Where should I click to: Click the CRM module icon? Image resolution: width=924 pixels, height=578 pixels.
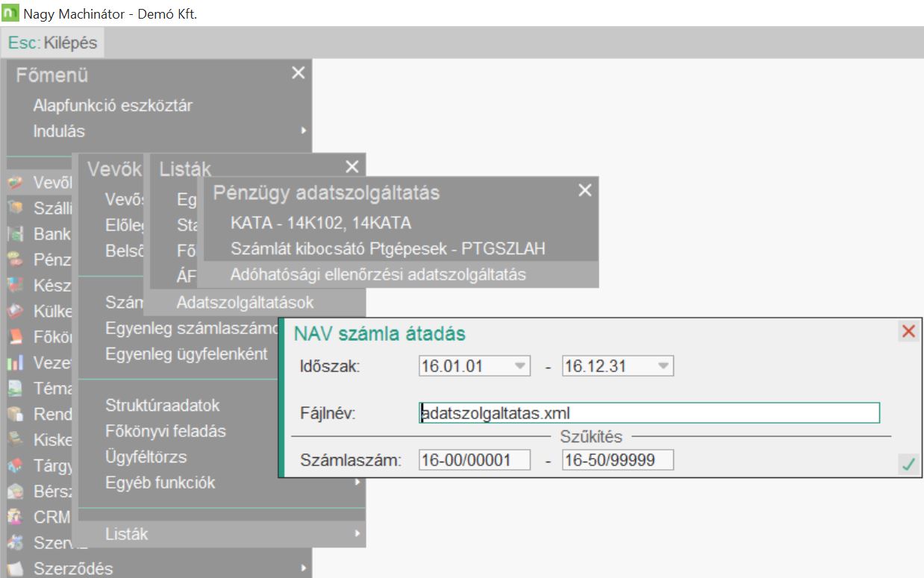(15, 518)
